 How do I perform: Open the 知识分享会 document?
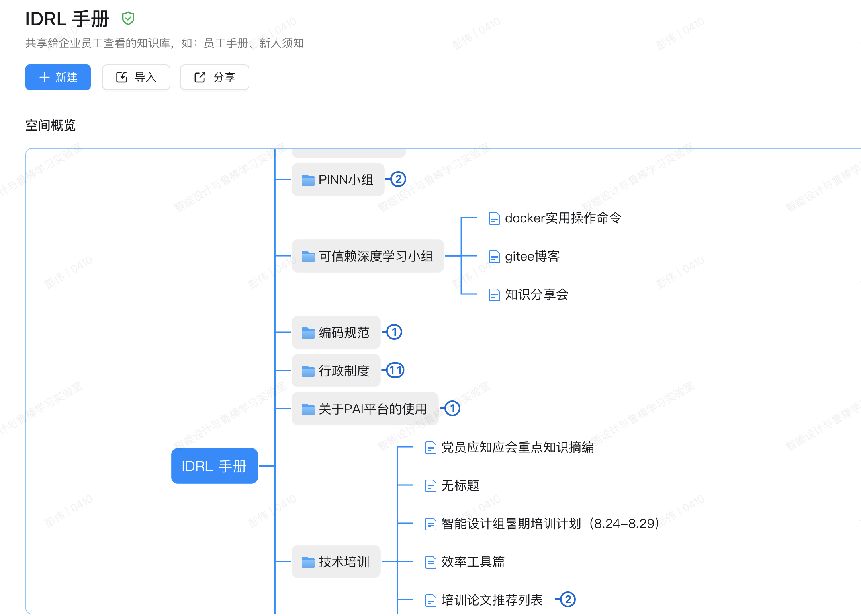(536, 294)
